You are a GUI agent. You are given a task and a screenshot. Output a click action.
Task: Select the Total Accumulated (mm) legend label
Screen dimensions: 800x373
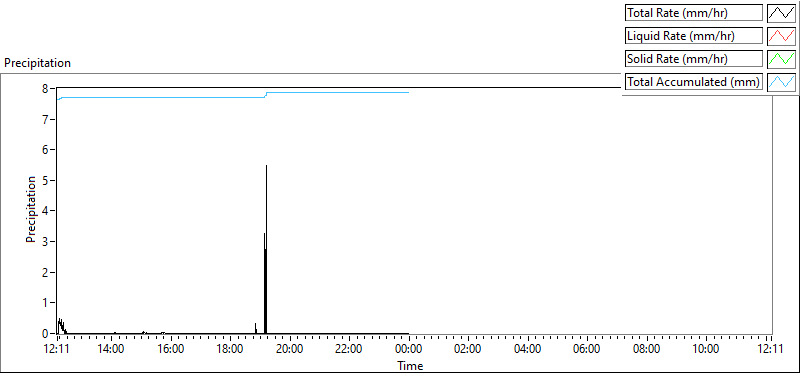[694, 82]
